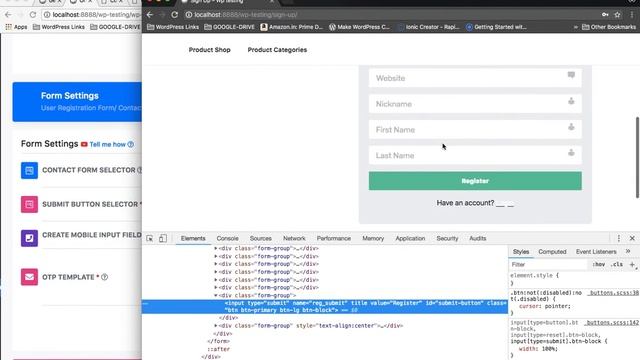Activate DevTools inspect element tool

149,238
